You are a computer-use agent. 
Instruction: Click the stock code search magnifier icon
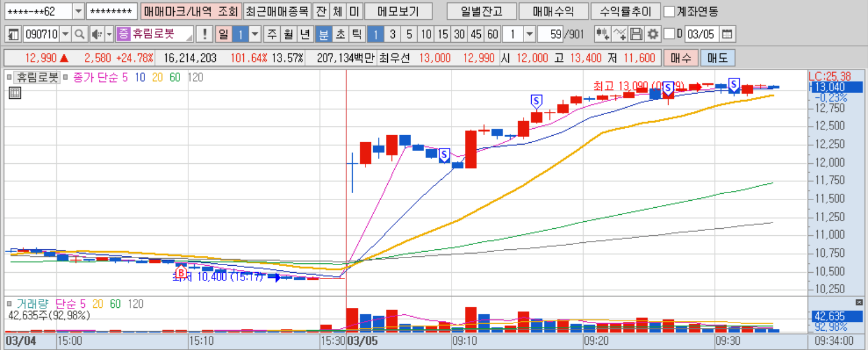coord(79,34)
